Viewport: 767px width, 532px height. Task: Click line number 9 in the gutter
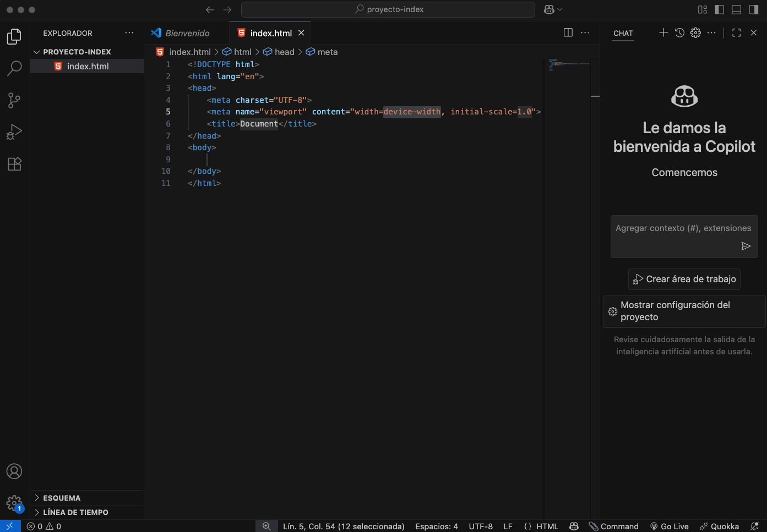[168, 160]
